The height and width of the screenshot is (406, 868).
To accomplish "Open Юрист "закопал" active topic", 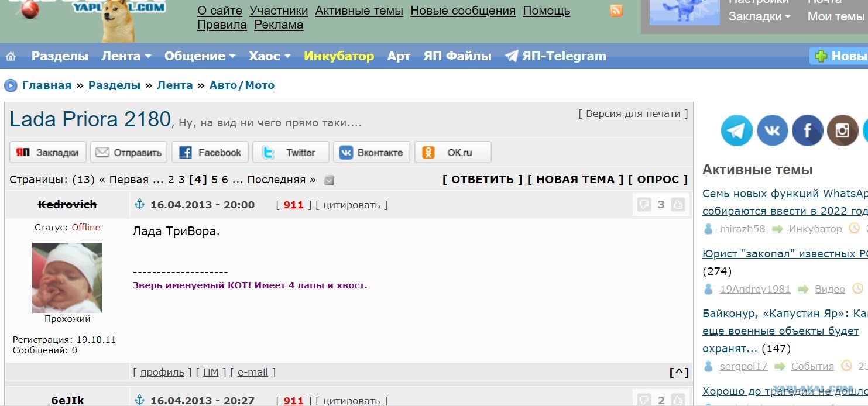I will (785, 254).
